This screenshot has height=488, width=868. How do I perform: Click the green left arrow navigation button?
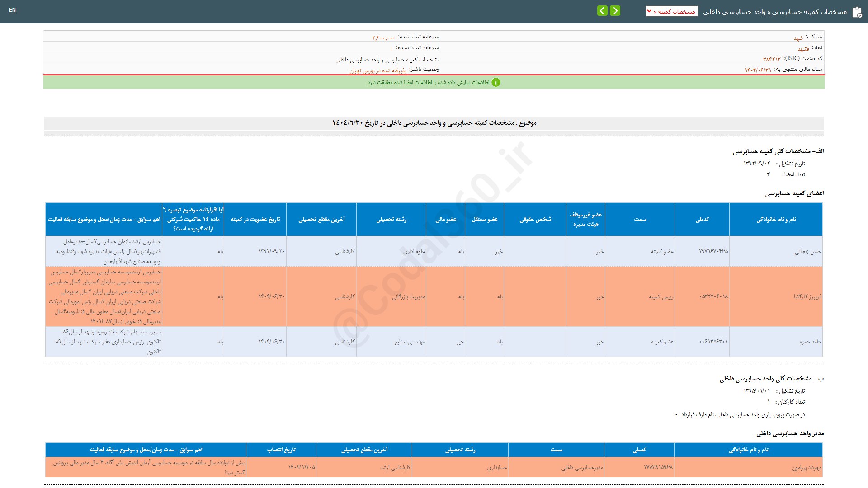[x=602, y=11]
